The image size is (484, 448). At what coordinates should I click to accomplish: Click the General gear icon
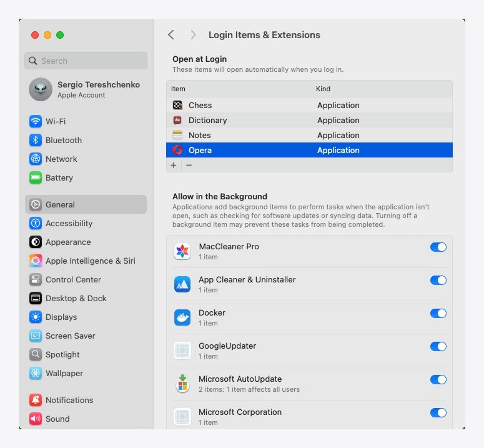tap(36, 204)
